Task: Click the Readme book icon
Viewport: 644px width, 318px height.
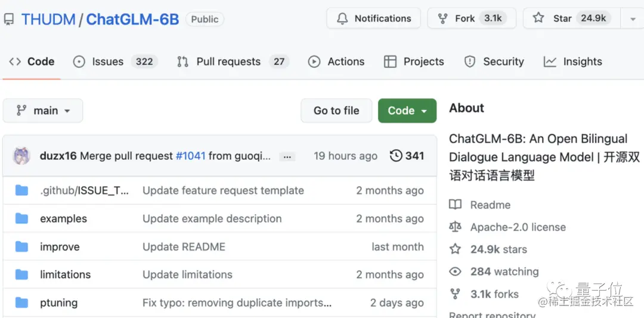Action: pyautogui.click(x=456, y=205)
